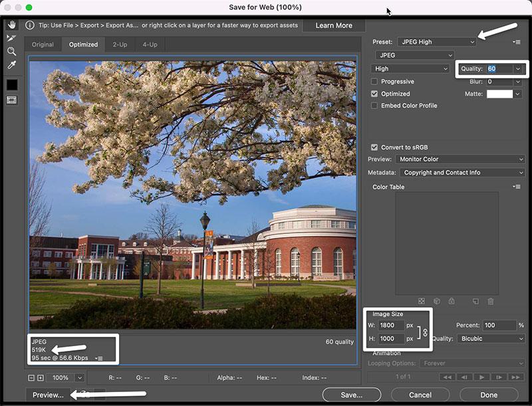Expand the Metadata dropdown
532x406 pixels.
pos(462,173)
